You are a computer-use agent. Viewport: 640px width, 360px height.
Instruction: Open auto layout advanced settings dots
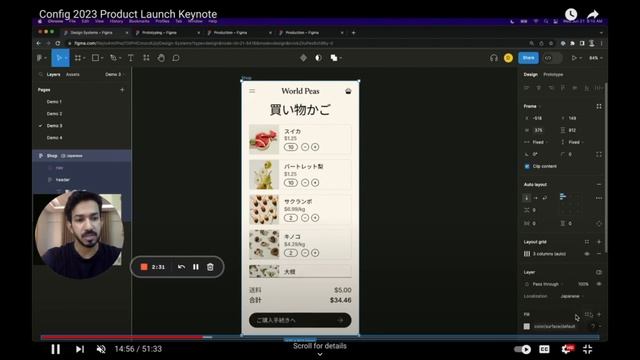click(599, 198)
